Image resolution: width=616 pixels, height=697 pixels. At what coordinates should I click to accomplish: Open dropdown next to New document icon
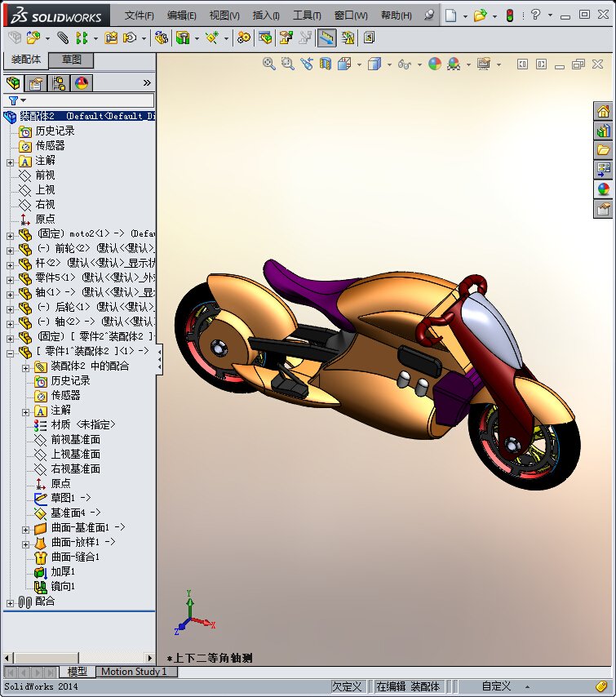[x=465, y=16]
